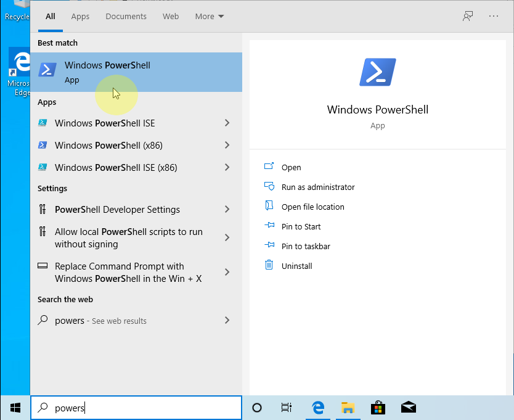
Task: Open Mail app from the taskbar
Action: click(409, 408)
